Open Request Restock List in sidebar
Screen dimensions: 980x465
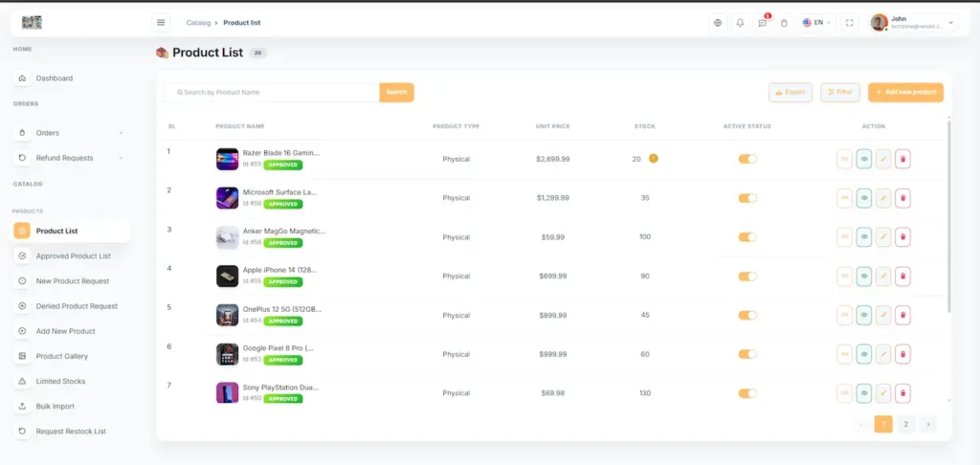click(x=71, y=432)
